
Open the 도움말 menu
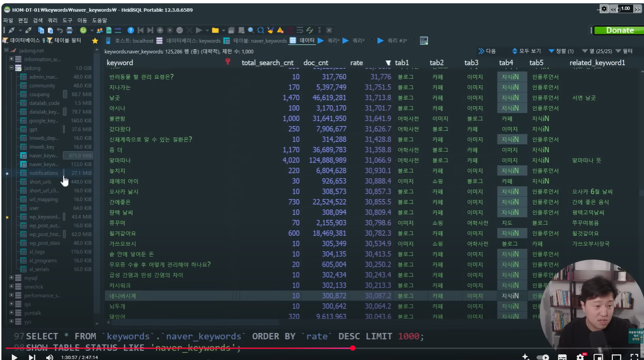(x=99, y=20)
